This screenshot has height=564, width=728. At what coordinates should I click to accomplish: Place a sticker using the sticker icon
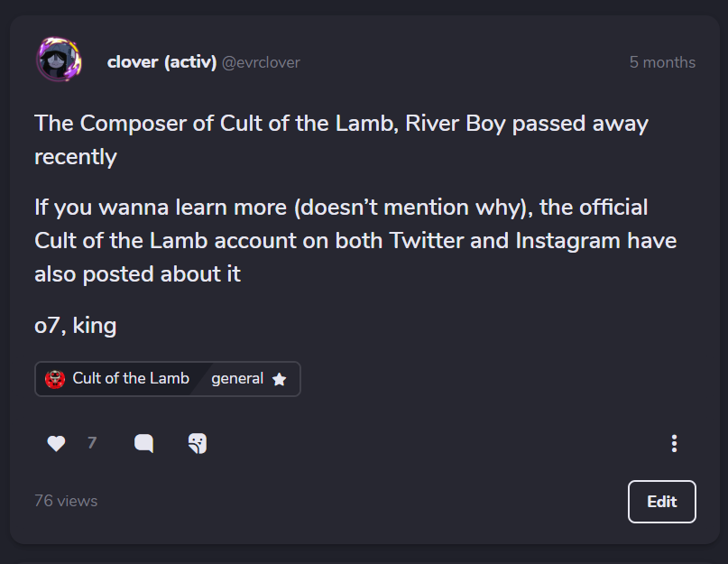point(198,443)
